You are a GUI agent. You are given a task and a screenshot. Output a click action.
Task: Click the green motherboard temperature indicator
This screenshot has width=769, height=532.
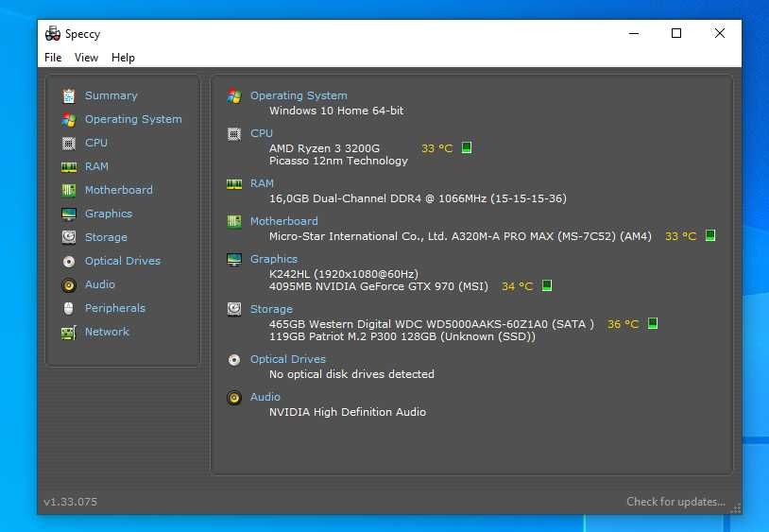(710, 235)
